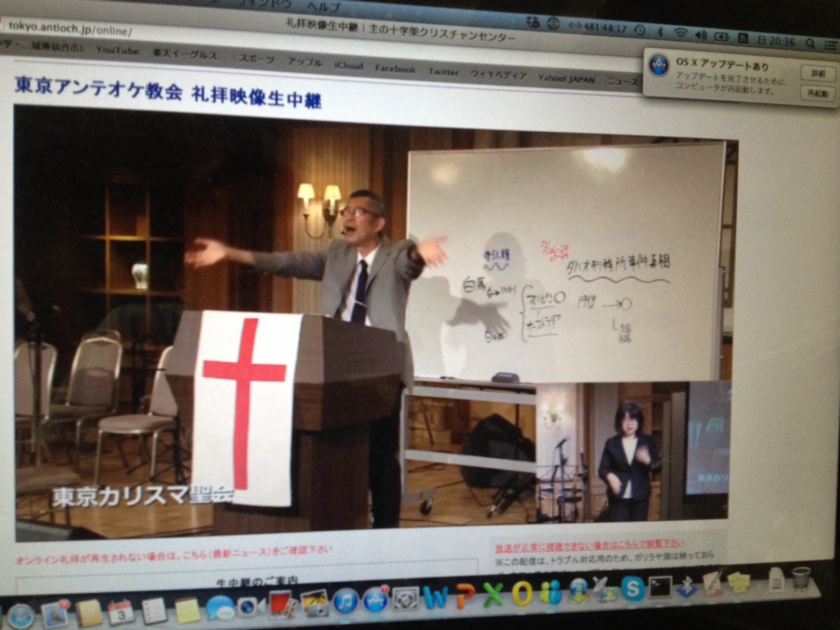Launch Skype from the Dock
This screenshot has height=630, width=840.
pos(632,589)
